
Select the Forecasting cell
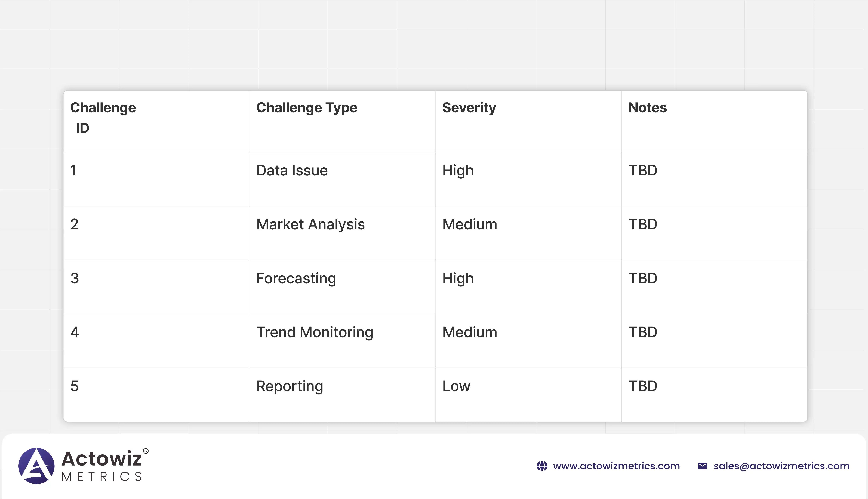pos(296,278)
